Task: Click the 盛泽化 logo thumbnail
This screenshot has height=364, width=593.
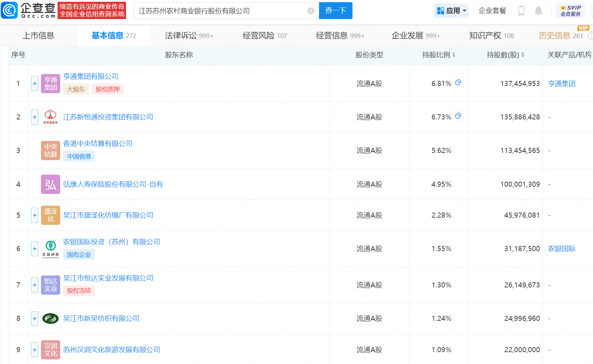Action: (50, 215)
